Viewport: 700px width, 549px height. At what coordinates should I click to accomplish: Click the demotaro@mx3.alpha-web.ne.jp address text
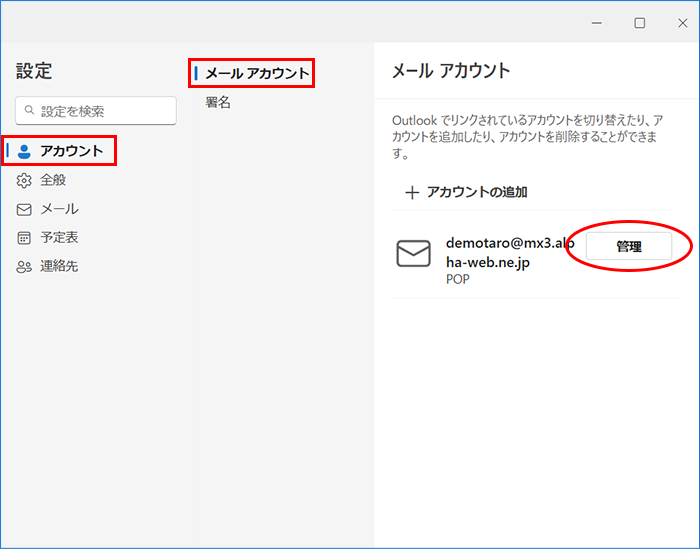click(510, 252)
